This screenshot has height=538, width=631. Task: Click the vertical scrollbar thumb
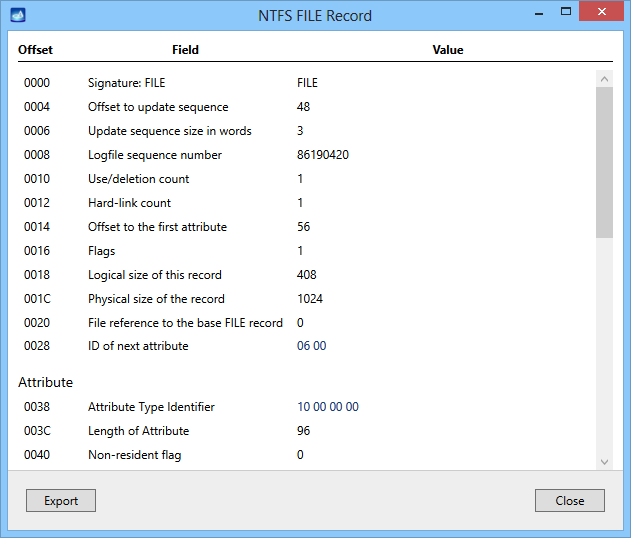pos(604,162)
